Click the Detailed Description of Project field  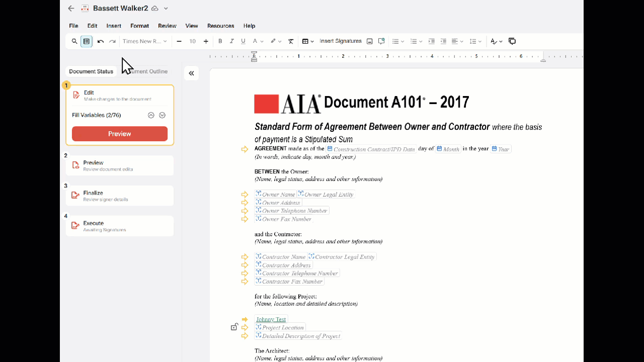point(298,336)
